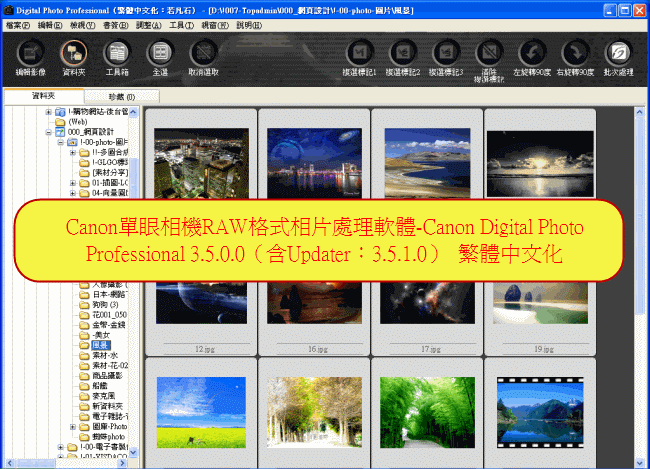
Task: Open the 檔案 (File) menu
Action: (18, 23)
